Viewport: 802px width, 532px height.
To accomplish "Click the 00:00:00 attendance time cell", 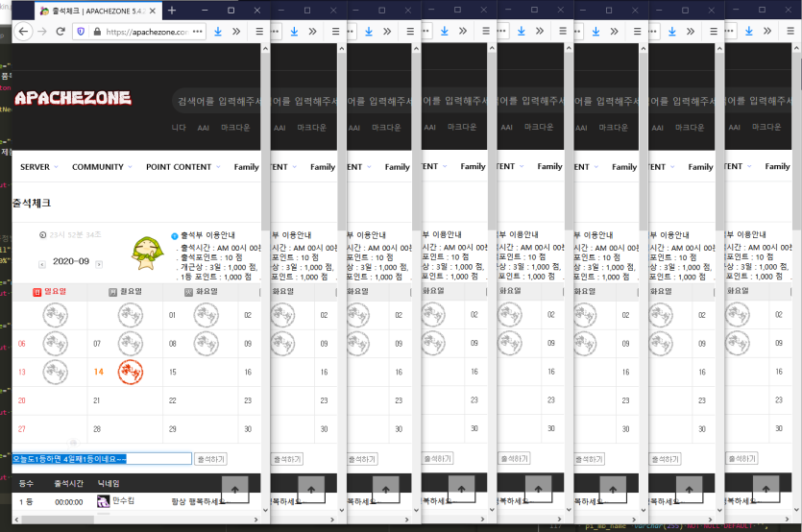I will [x=69, y=502].
